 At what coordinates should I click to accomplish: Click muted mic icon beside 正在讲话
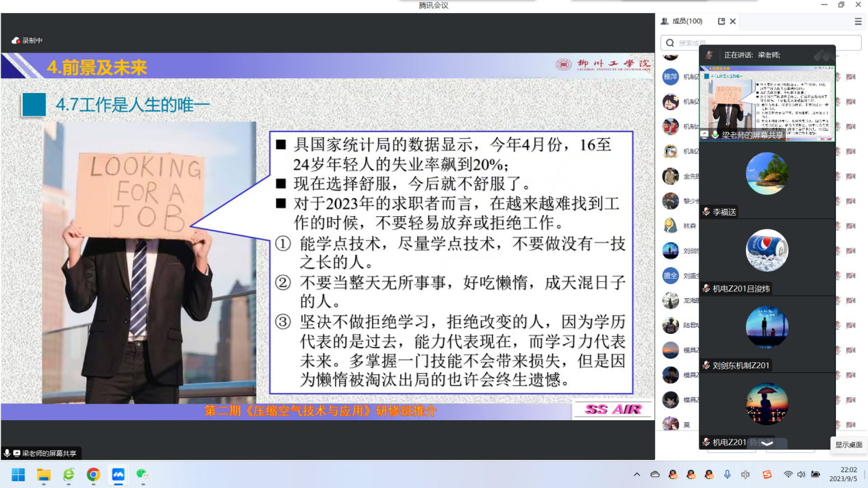[710, 55]
